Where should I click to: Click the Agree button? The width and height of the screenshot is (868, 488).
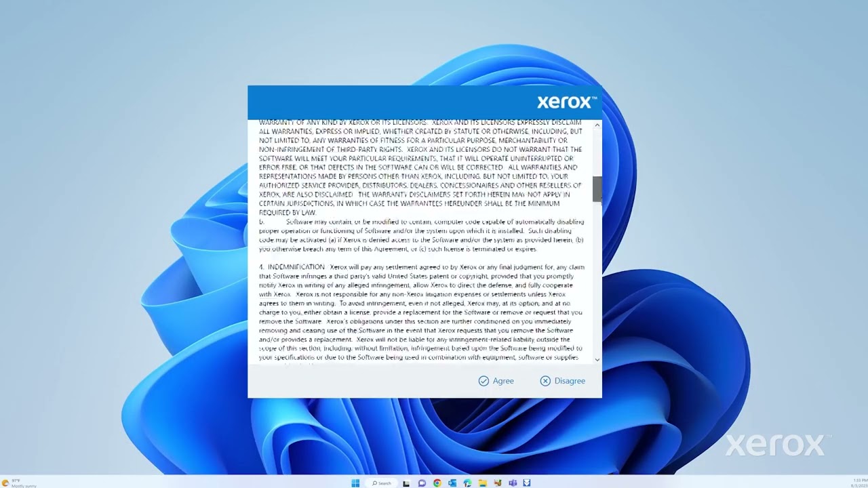pyautogui.click(x=496, y=381)
